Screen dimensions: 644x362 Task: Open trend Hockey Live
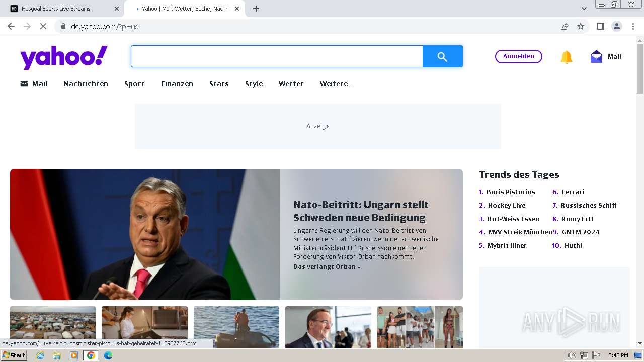coord(507,205)
